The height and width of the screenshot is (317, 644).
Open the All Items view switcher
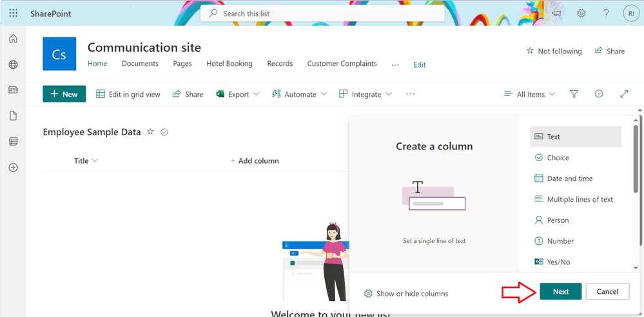[x=529, y=94]
